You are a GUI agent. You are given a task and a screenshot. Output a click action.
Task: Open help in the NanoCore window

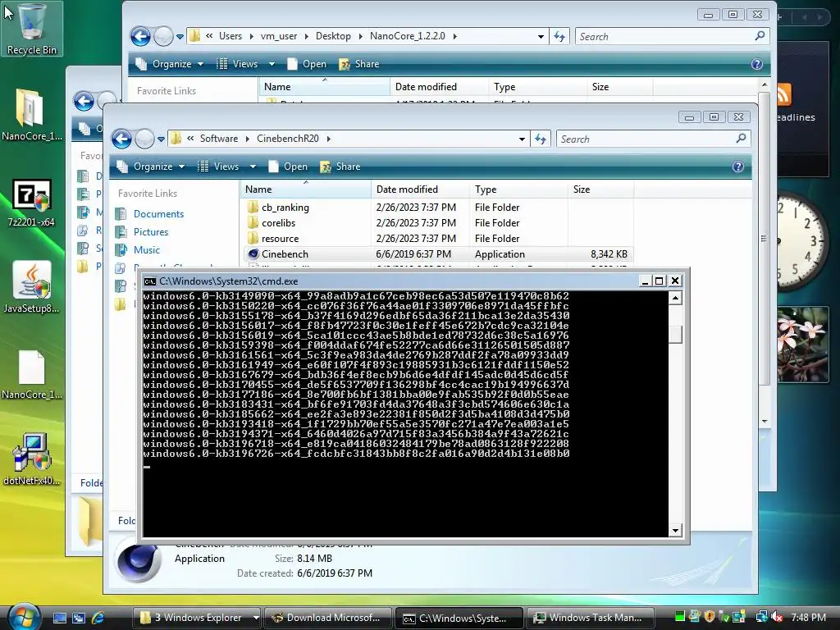click(756, 64)
